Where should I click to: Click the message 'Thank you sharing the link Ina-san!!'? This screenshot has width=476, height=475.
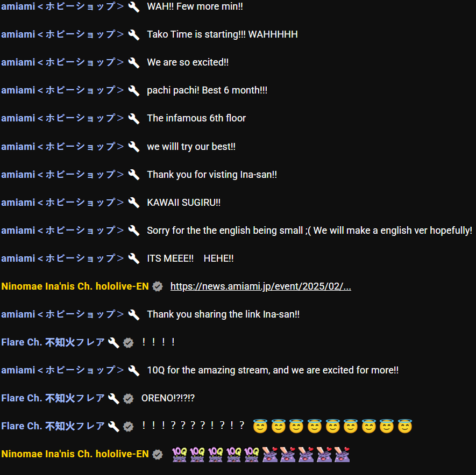tap(223, 314)
